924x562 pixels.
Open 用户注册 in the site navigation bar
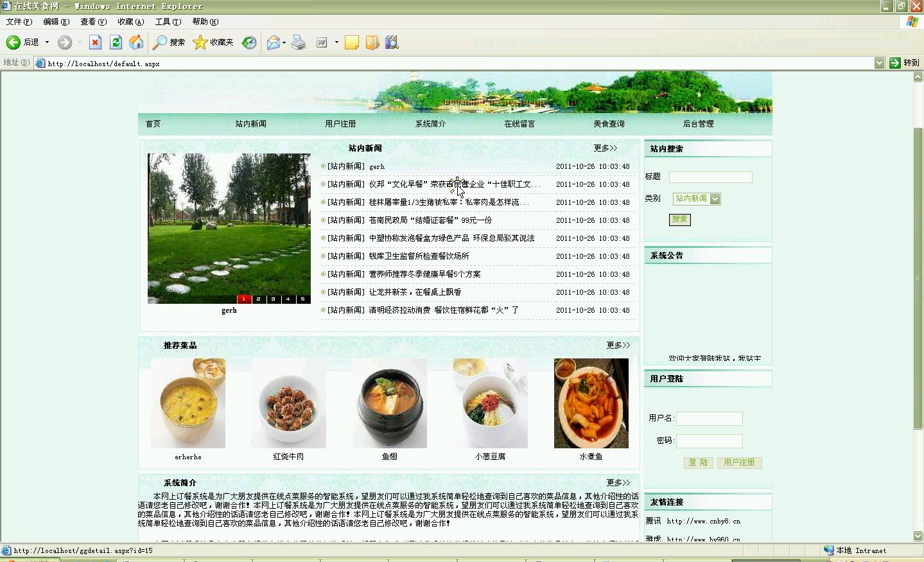point(340,124)
